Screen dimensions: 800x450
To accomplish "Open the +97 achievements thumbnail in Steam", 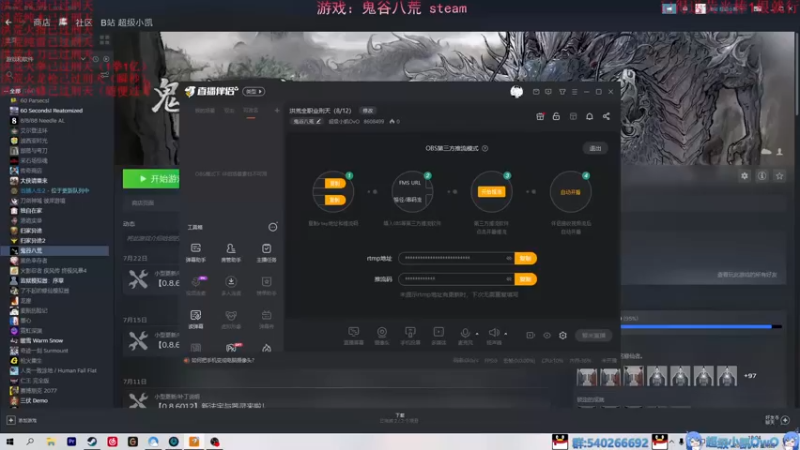I will coord(750,376).
